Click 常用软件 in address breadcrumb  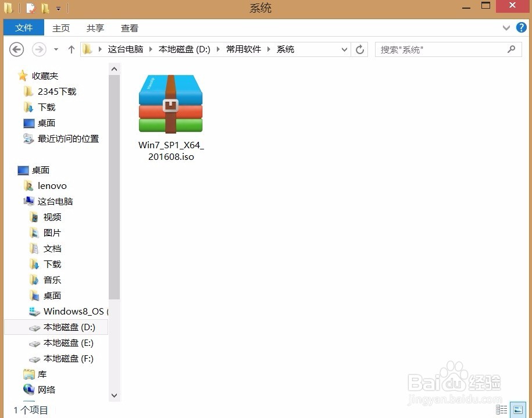click(x=244, y=49)
